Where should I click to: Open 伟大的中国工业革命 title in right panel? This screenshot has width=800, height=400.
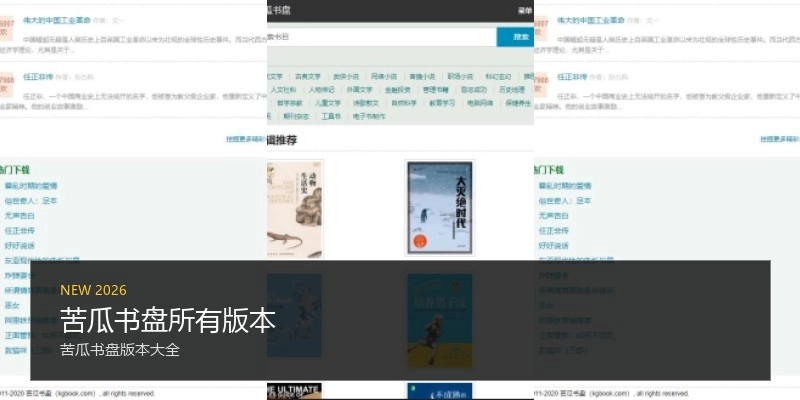[x=591, y=20]
